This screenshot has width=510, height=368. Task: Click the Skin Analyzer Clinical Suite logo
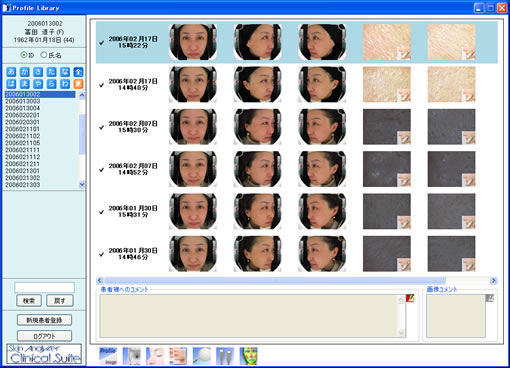click(44, 354)
